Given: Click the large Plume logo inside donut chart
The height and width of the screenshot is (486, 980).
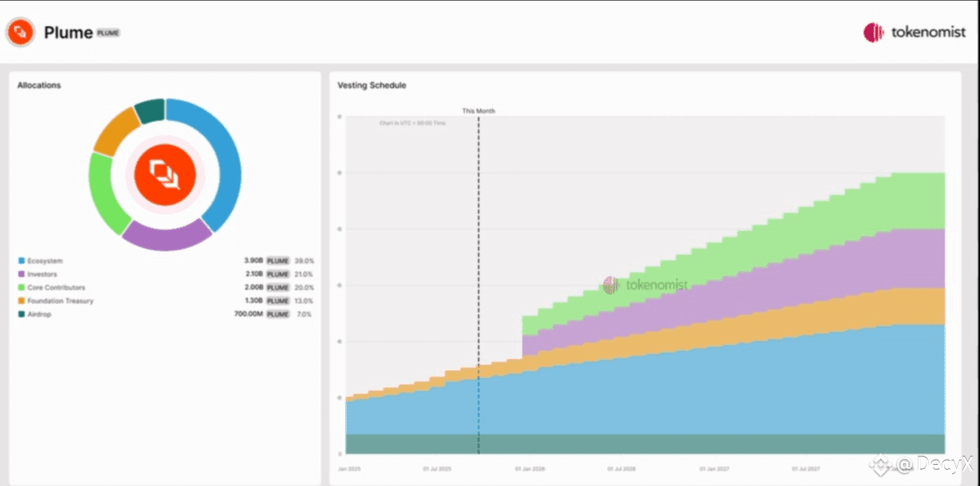Looking at the screenshot, I should pyautogui.click(x=165, y=175).
